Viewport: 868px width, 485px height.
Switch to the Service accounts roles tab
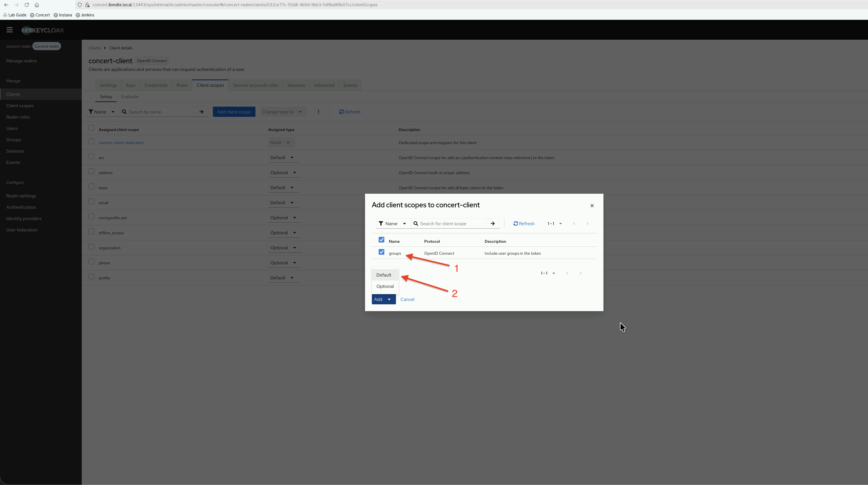click(x=255, y=85)
